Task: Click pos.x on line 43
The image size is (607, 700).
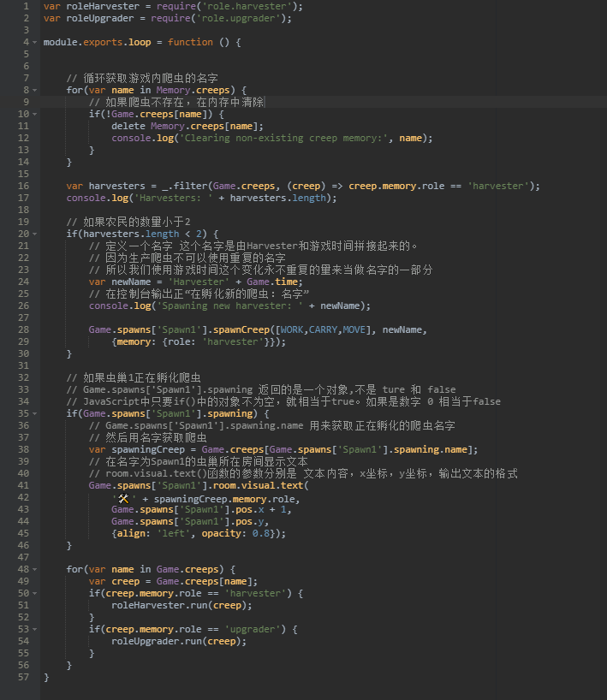Action: pyautogui.click(x=250, y=509)
